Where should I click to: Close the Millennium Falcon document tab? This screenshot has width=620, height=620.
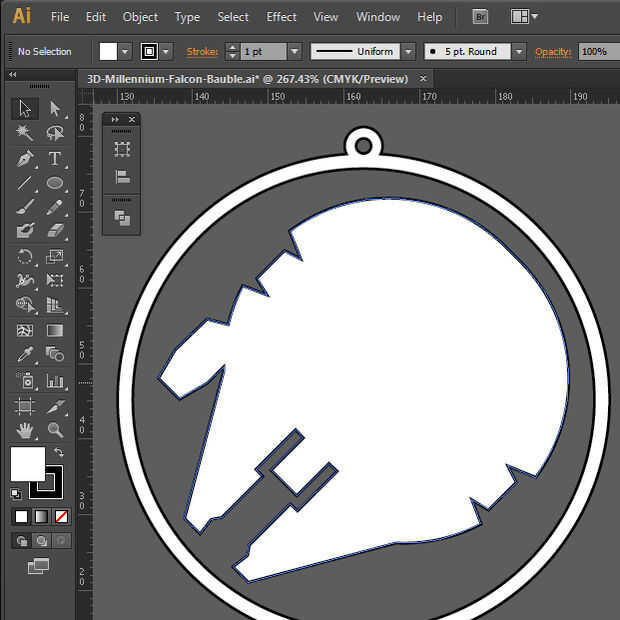click(x=423, y=78)
